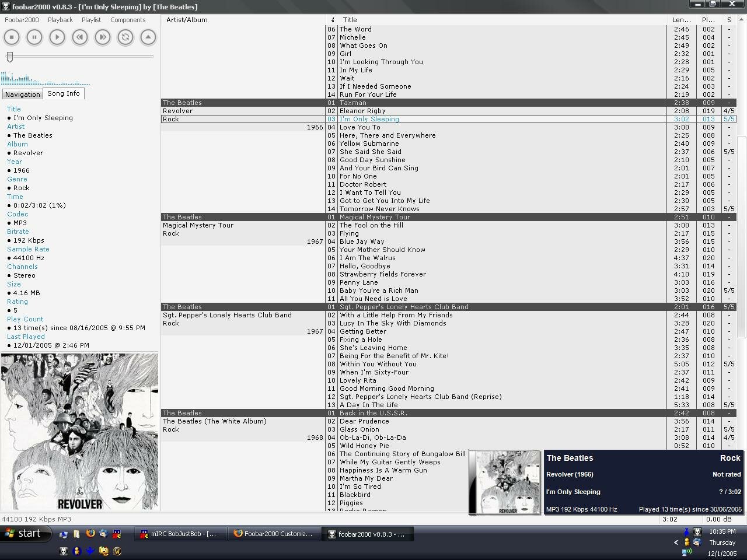This screenshot has width=747, height=560.
Task: Click the Artist/Album column header
Action: click(243, 20)
